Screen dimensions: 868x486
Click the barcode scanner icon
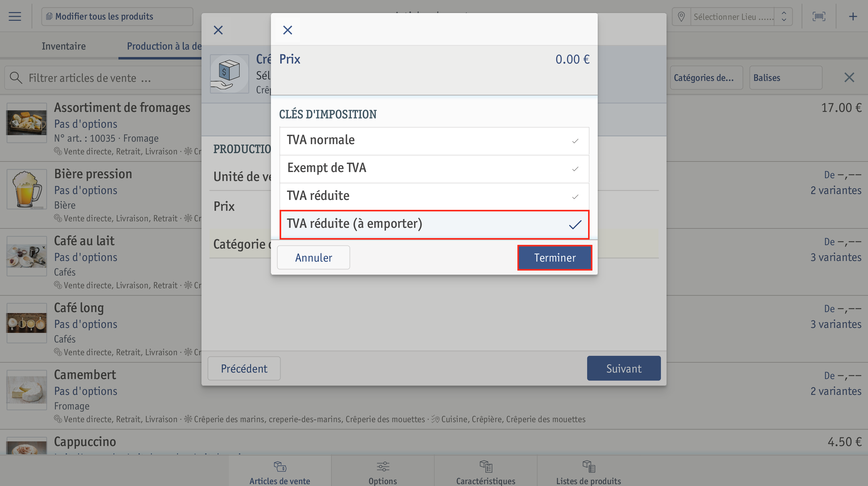pos(819,16)
